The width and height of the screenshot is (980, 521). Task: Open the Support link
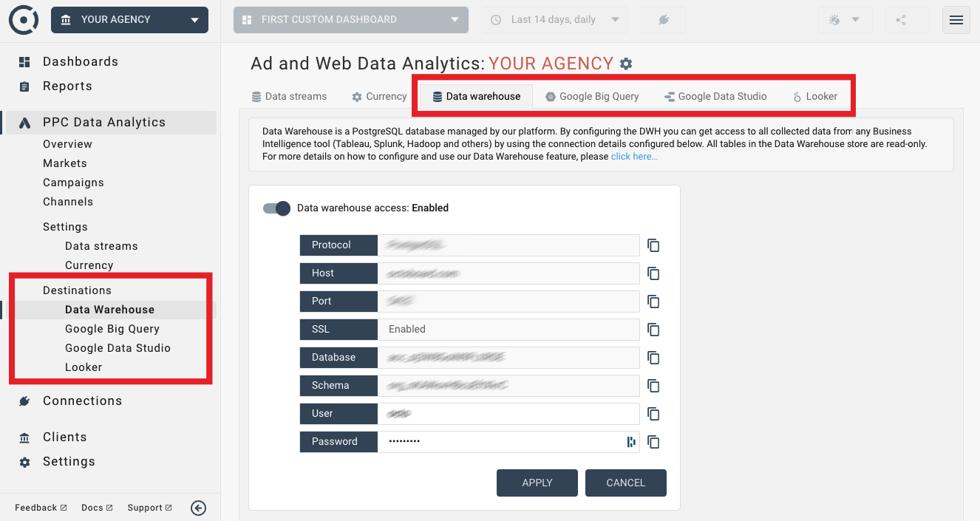point(149,508)
